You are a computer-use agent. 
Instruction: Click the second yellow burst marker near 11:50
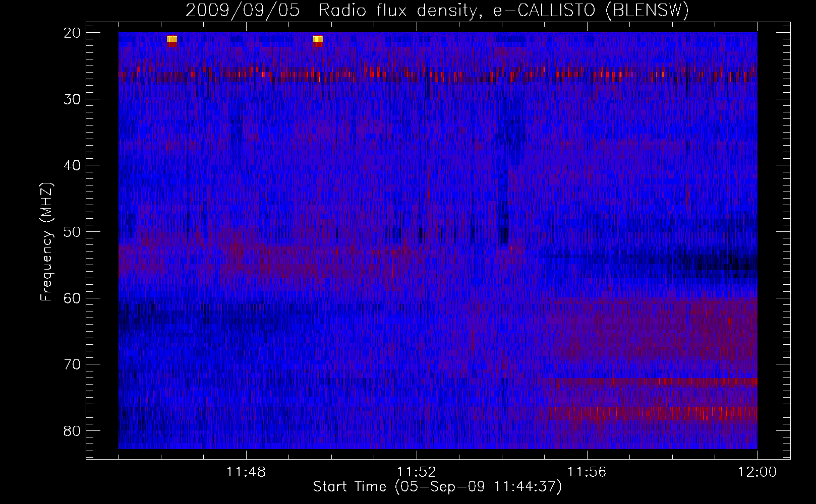pyautogui.click(x=318, y=39)
